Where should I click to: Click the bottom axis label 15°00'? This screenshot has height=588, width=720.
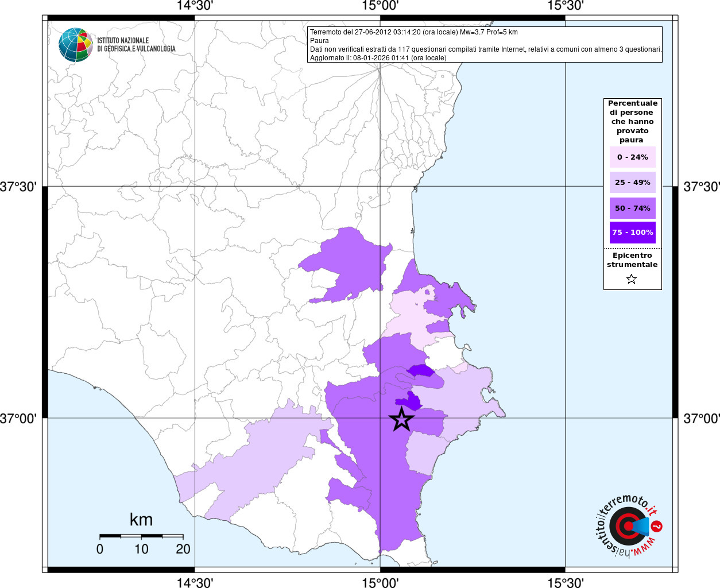click(x=380, y=583)
